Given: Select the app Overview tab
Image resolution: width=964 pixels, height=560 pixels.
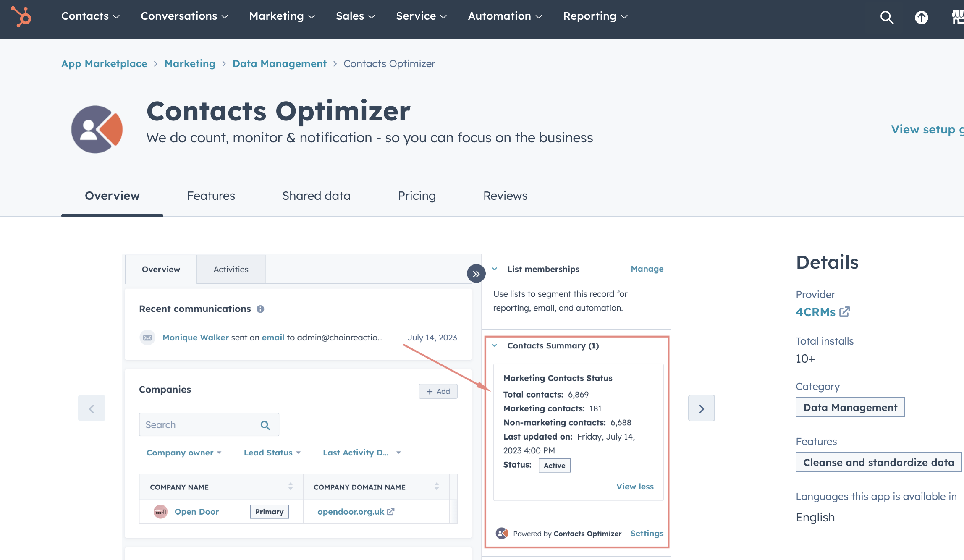Looking at the screenshot, I should 112,196.
